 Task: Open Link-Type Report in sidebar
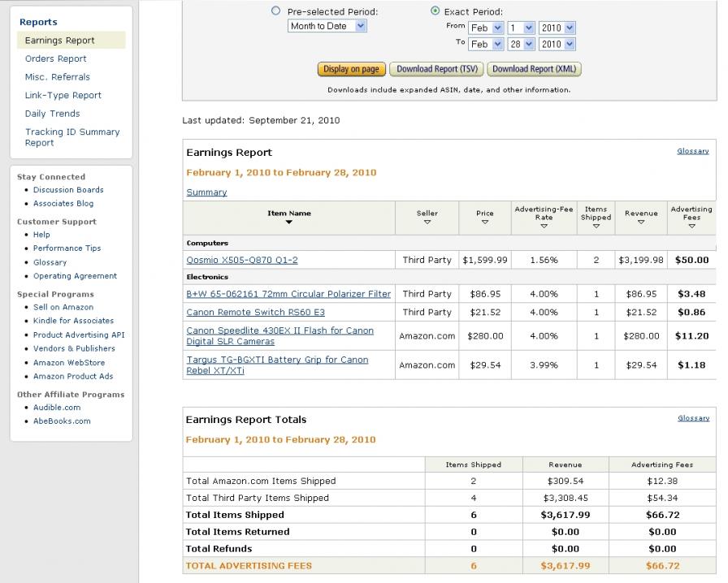coord(63,95)
